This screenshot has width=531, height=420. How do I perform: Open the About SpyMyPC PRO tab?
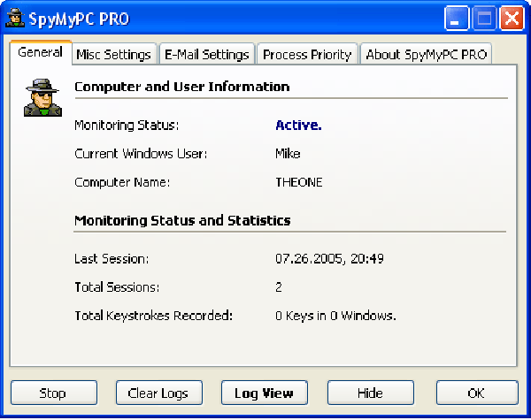coord(427,54)
